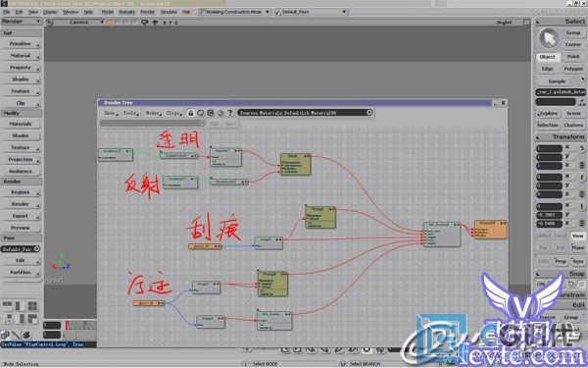Open the Model menu

pos(107,12)
